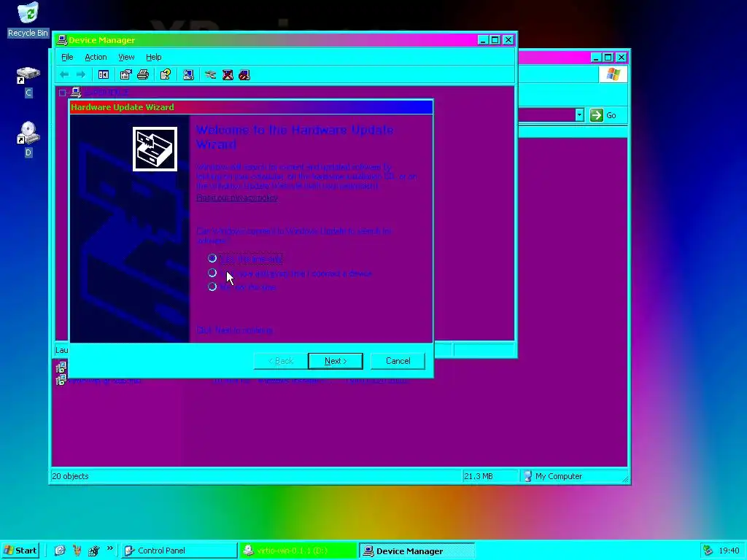747x560 pixels.
Task: Click '20 objects' in the status bar
Action: coord(70,476)
